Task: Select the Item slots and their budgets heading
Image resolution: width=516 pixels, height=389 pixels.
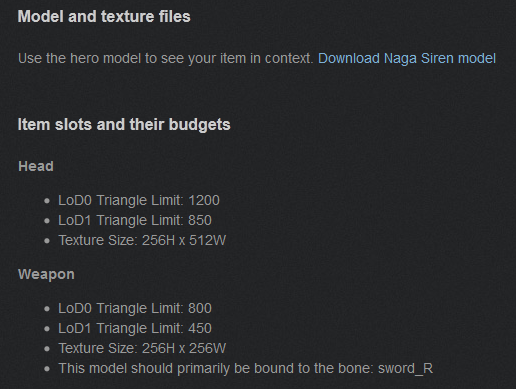Action: [124, 125]
